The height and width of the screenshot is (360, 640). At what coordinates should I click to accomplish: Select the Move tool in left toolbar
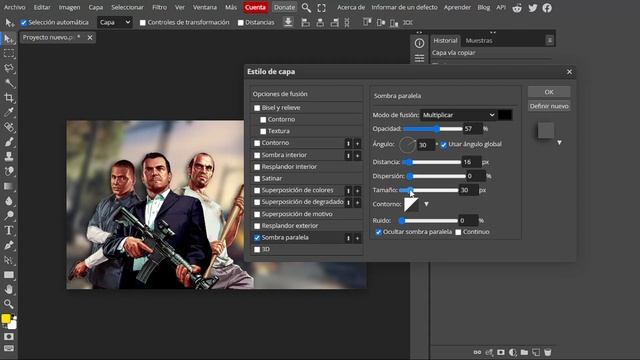[9, 39]
